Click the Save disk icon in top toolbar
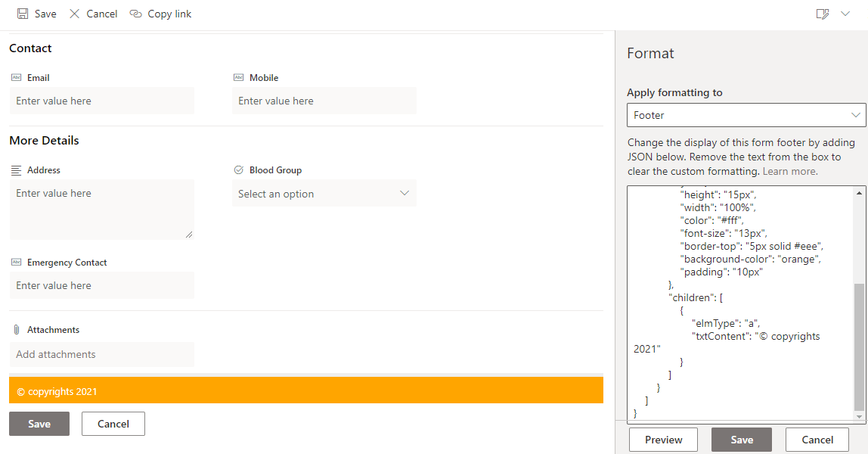 coord(23,13)
